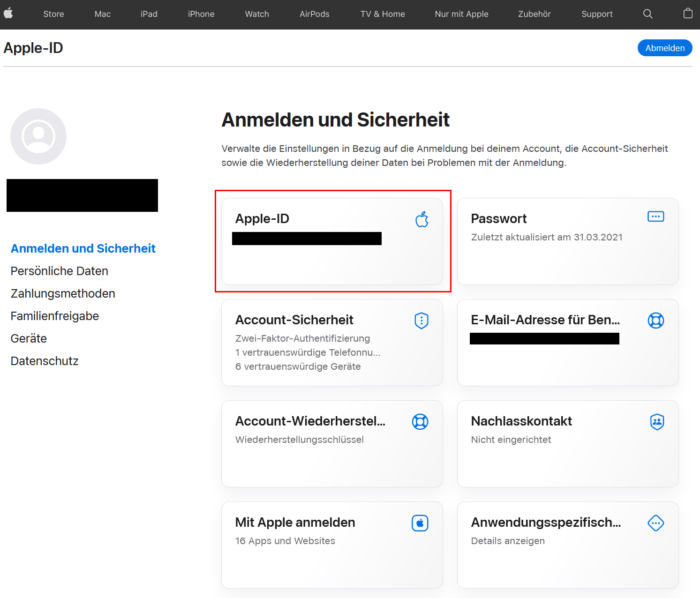Click the key icon on Anwendungsspezifische Passwörter card
700x598 pixels.
(x=655, y=523)
